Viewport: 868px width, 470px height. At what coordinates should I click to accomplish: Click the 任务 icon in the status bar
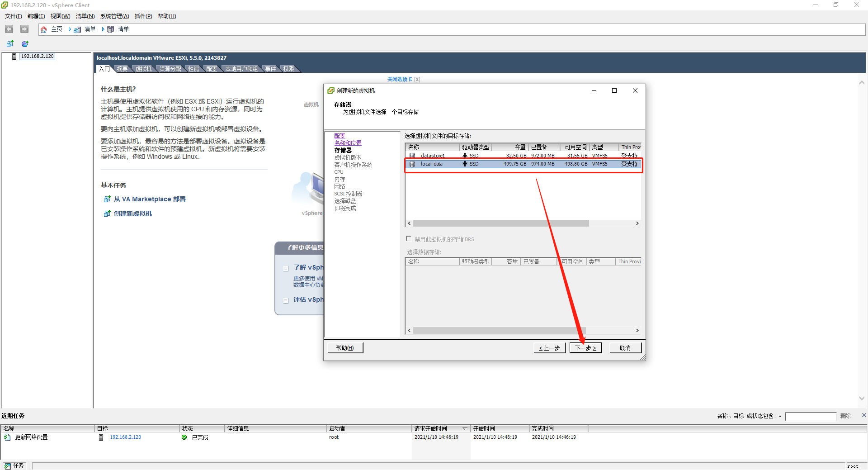(8, 465)
